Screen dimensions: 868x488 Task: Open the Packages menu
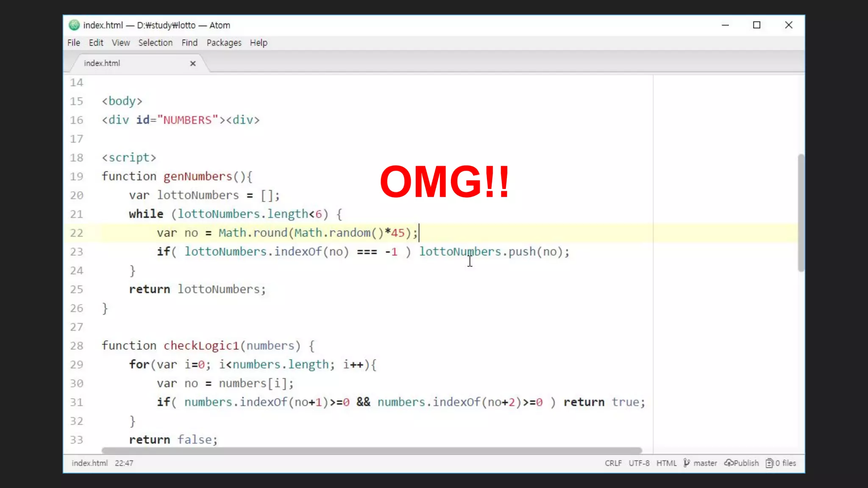point(224,43)
